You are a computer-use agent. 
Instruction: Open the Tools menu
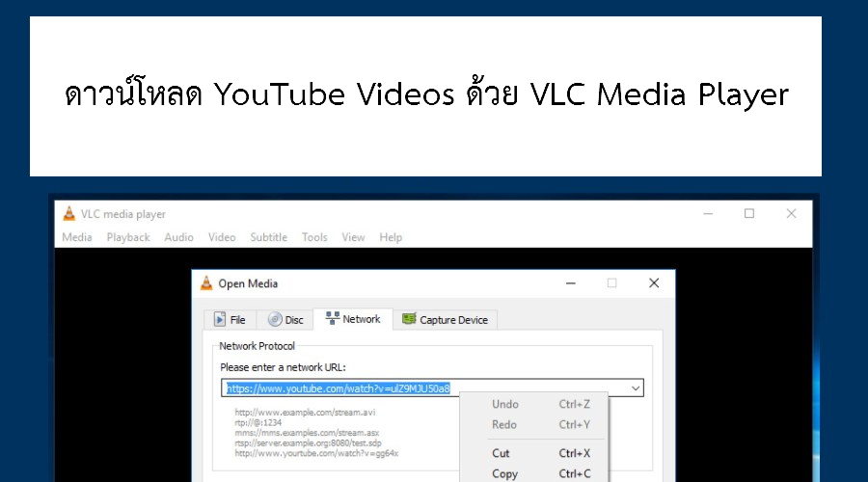pyautogui.click(x=314, y=237)
